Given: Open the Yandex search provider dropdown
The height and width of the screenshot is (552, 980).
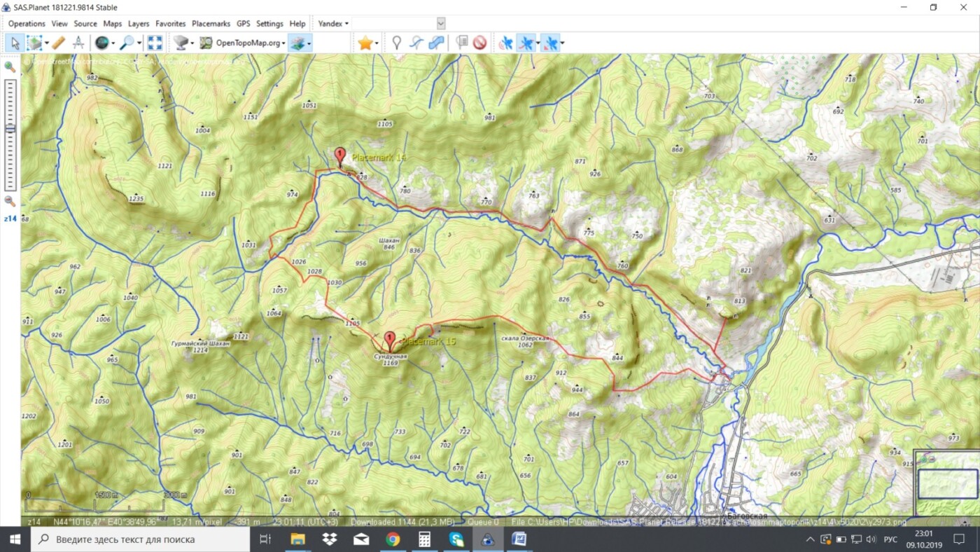Looking at the screenshot, I should (333, 24).
